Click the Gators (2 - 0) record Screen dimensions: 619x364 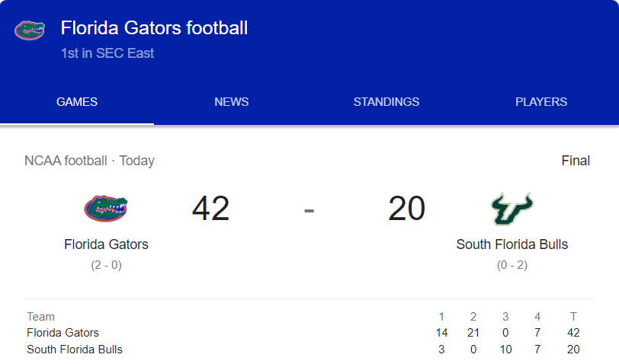(106, 265)
